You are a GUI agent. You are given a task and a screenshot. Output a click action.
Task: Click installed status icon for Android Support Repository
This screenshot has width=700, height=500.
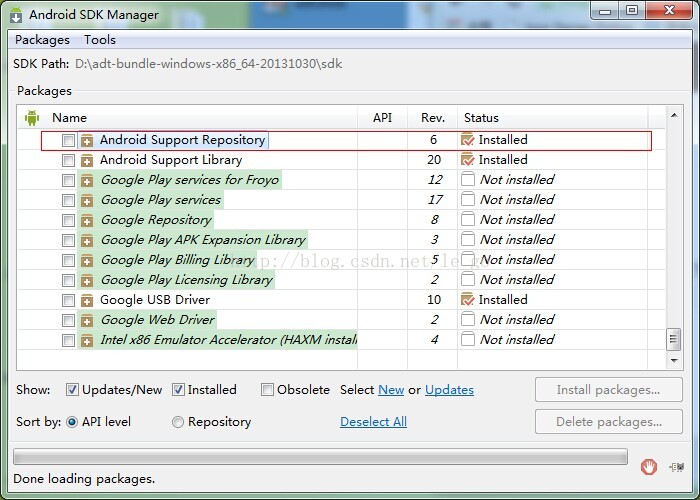(467, 140)
